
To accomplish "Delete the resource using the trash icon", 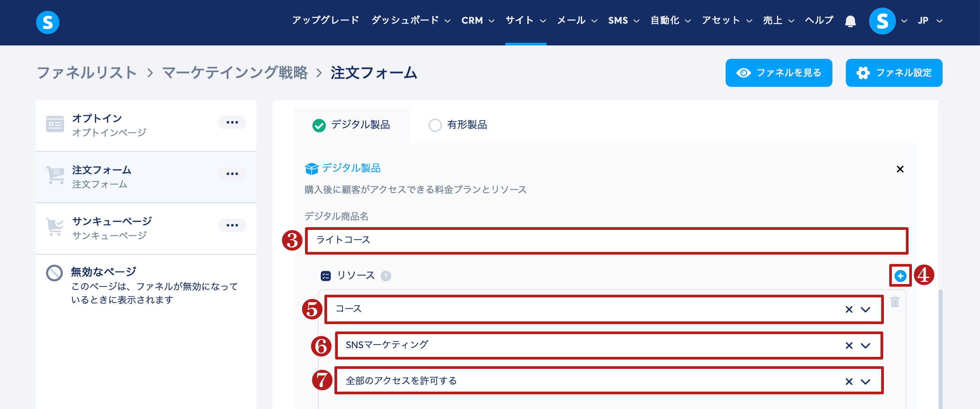I will point(895,302).
